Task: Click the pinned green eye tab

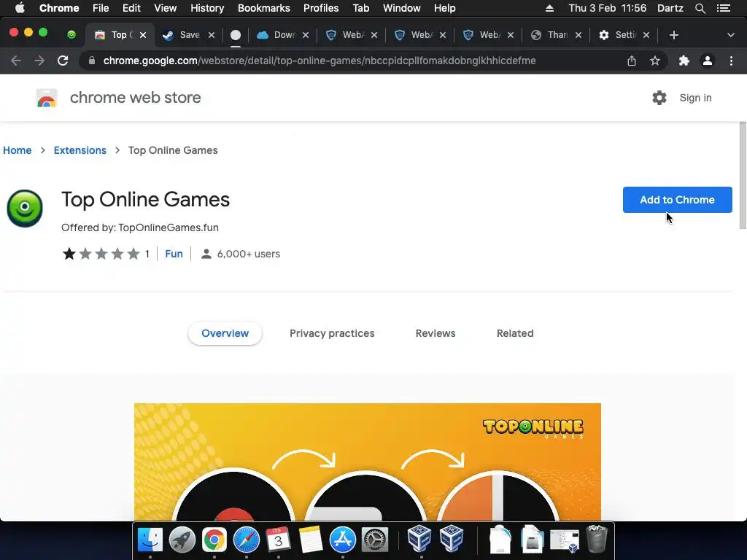Action: click(x=71, y=34)
